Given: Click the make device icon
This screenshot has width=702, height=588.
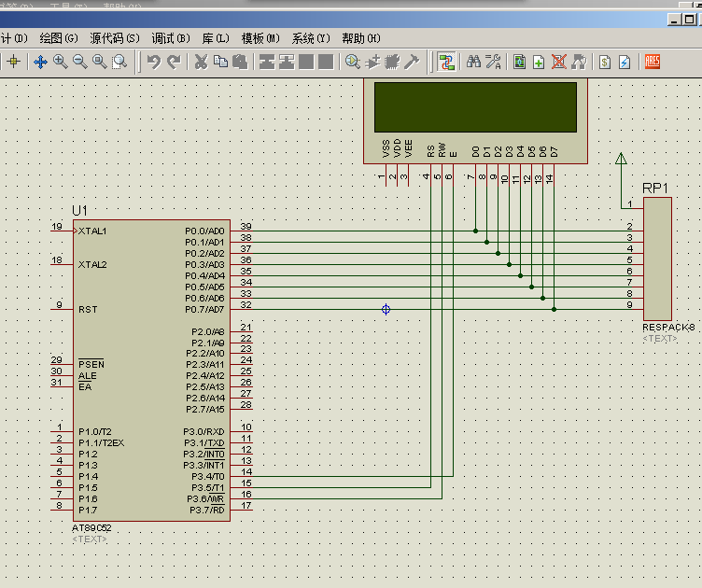Looking at the screenshot, I should 372,62.
